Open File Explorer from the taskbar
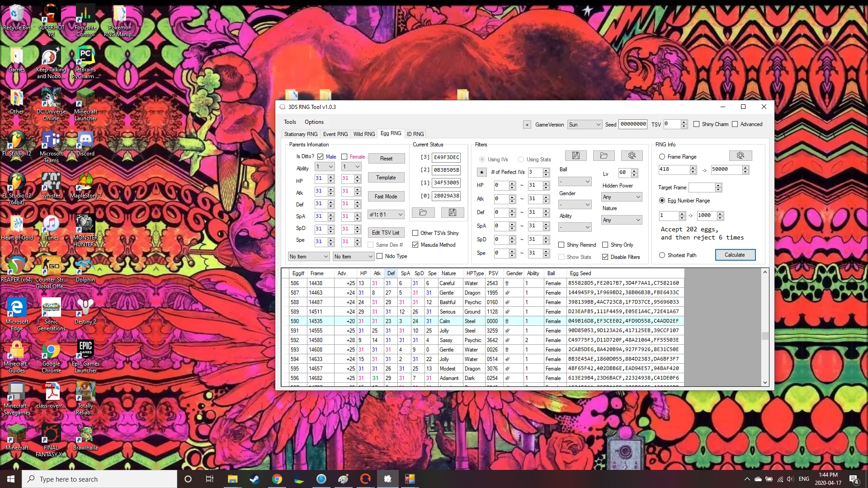This screenshot has width=868, height=488. coord(232,479)
